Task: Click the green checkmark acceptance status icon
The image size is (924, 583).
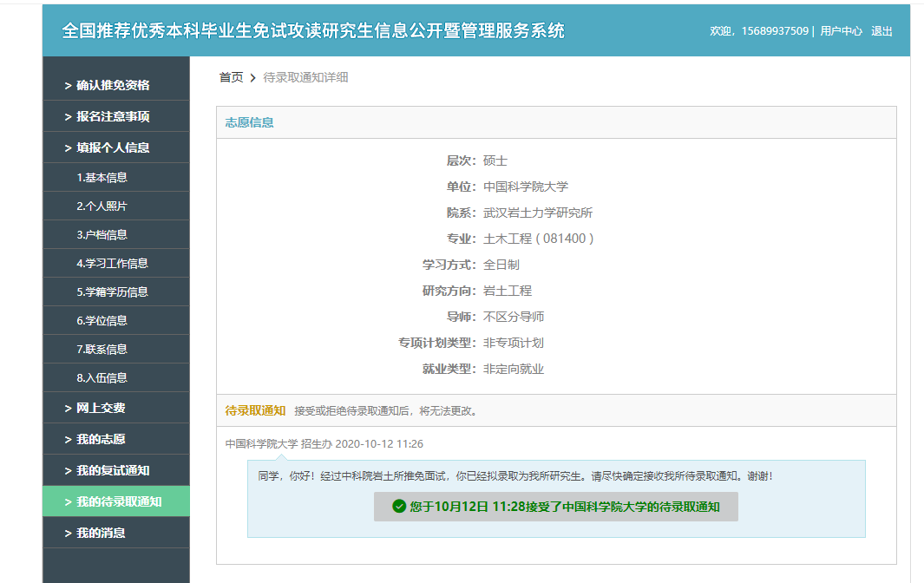Action: [x=399, y=507]
